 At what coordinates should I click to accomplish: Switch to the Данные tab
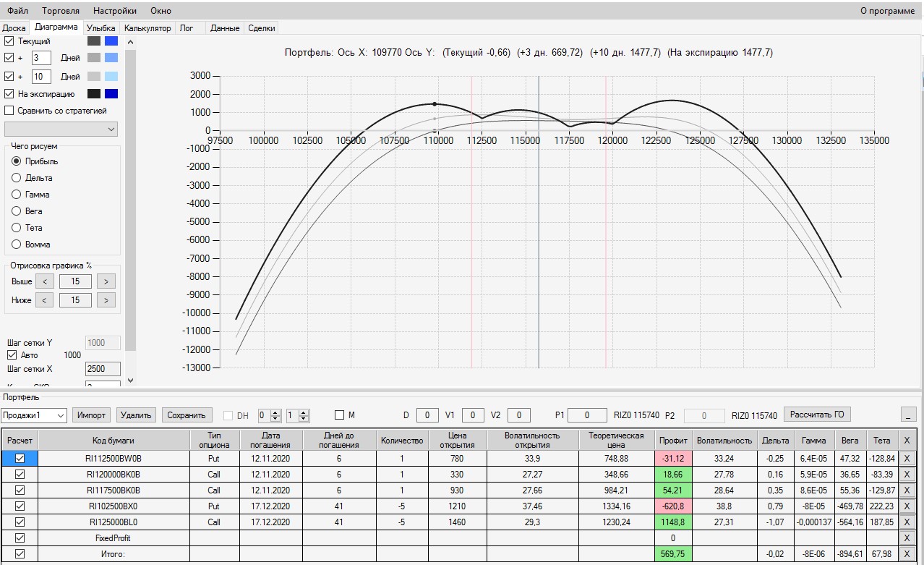pyautogui.click(x=225, y=28)
